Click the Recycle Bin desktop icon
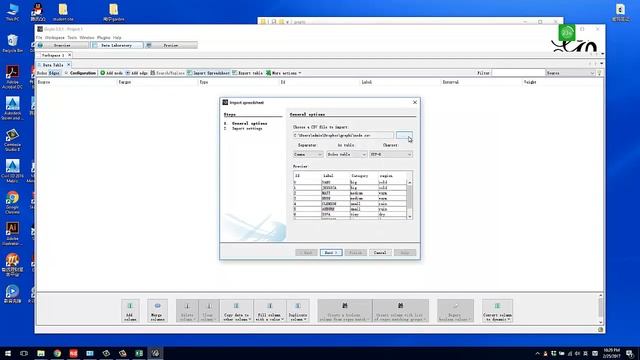This screenshot has width=640, height=360. (x=12, y=43)
